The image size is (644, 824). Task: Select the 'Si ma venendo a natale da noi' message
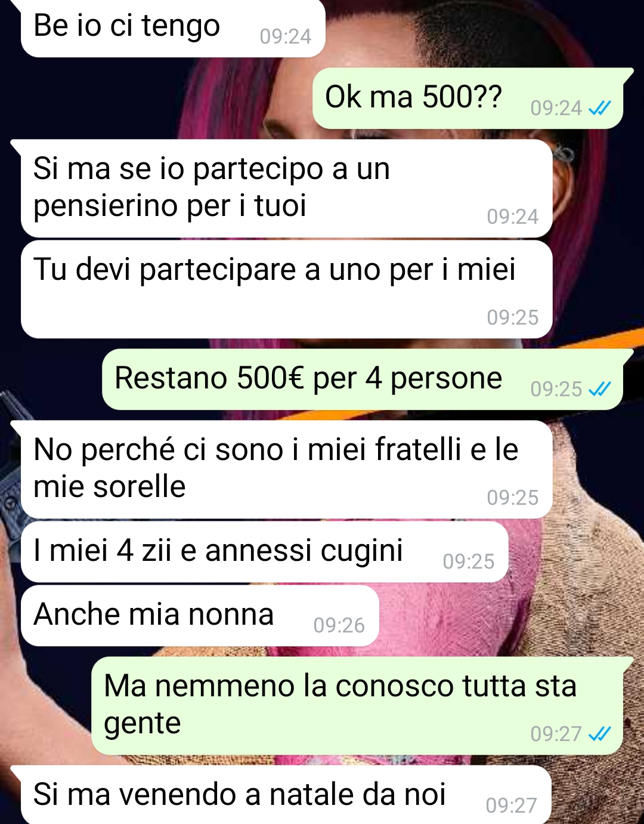tap(286, 795)
